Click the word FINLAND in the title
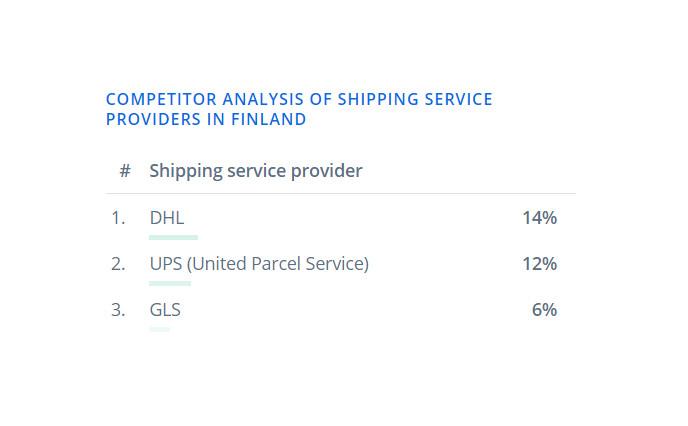The image size is (688, 426). [x=269, y=119]
